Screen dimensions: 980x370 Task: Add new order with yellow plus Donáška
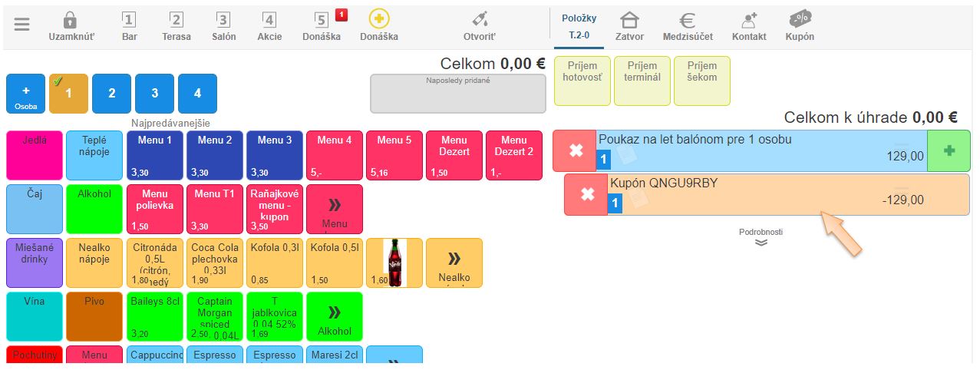point(379,20)
